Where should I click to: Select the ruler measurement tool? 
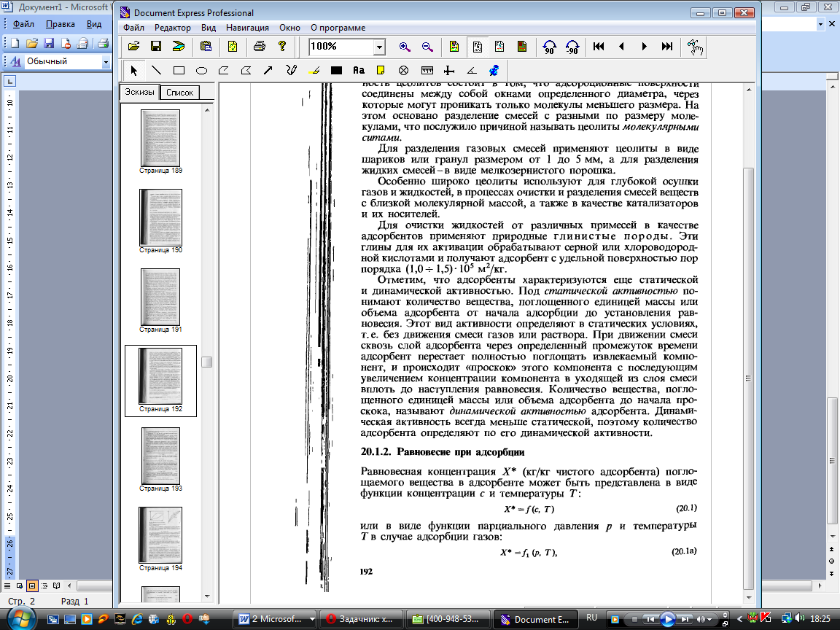pos(427,70)
